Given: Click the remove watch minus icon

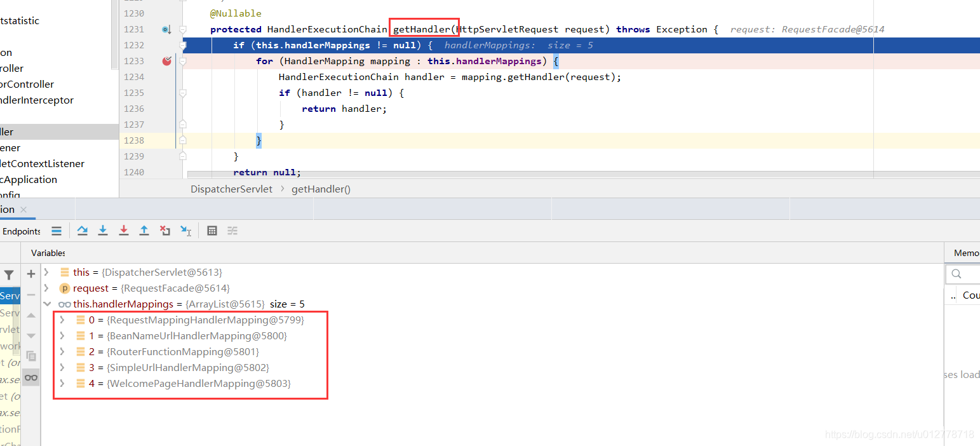Looking at the screenshot, I should point(31,295).
